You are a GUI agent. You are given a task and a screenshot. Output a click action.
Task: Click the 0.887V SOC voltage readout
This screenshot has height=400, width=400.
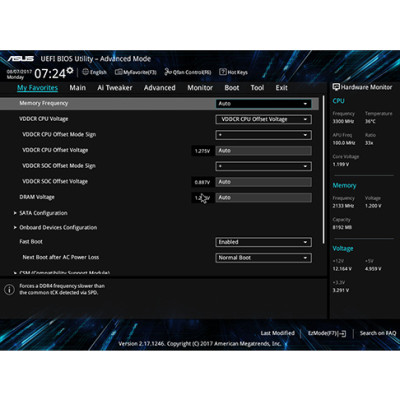click(x=202, y=182)
